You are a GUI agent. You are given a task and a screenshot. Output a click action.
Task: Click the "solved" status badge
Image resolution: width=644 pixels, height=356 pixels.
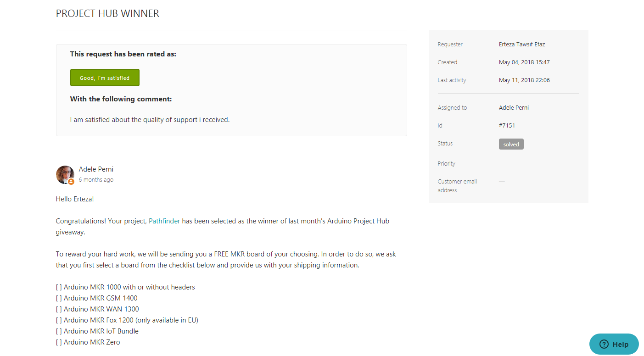[x=511, y=144]
